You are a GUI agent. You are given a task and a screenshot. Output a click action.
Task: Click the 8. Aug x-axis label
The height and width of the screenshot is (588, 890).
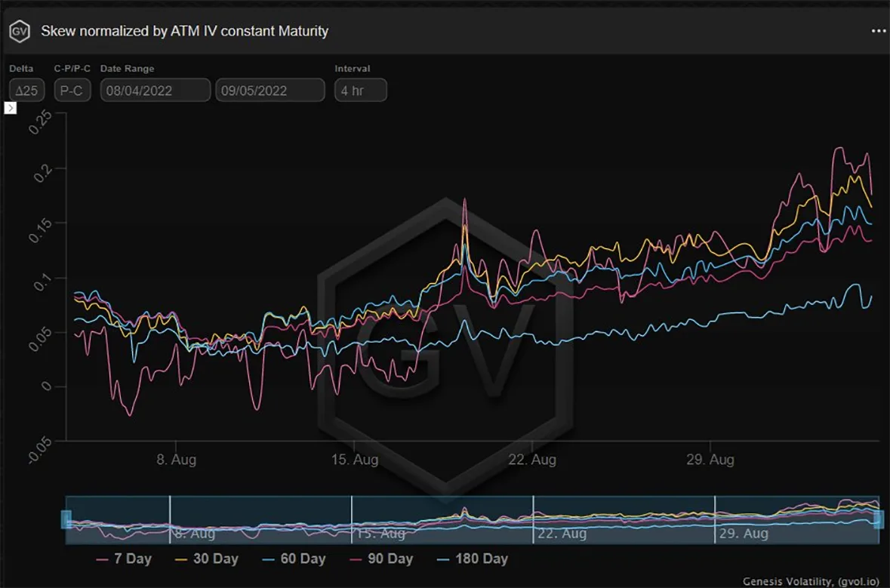pos(177,460)
